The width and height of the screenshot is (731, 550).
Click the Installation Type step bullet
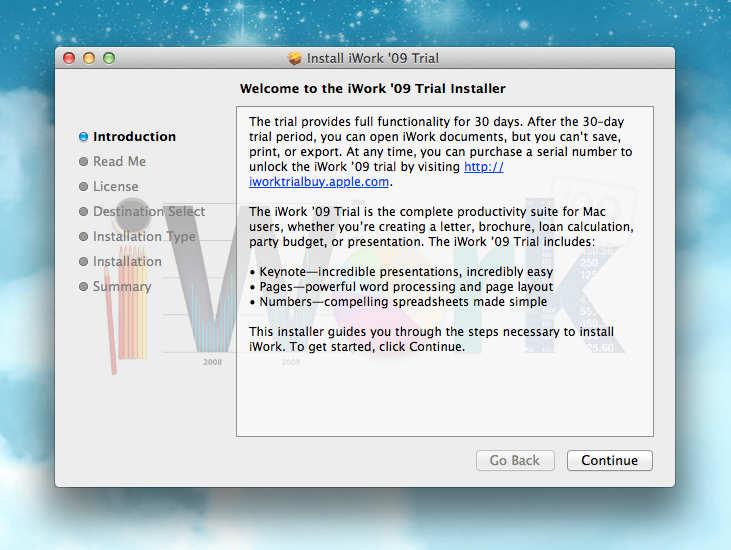83,236
